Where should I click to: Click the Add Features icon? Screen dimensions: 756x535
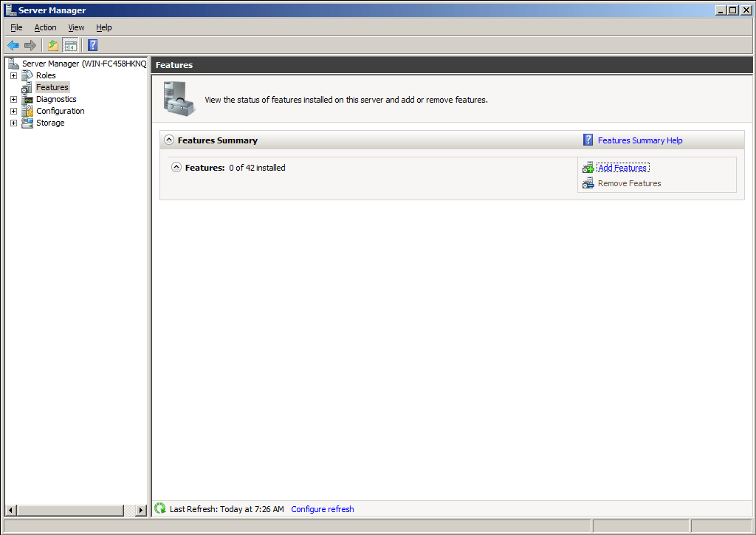[x=588, y=168]
